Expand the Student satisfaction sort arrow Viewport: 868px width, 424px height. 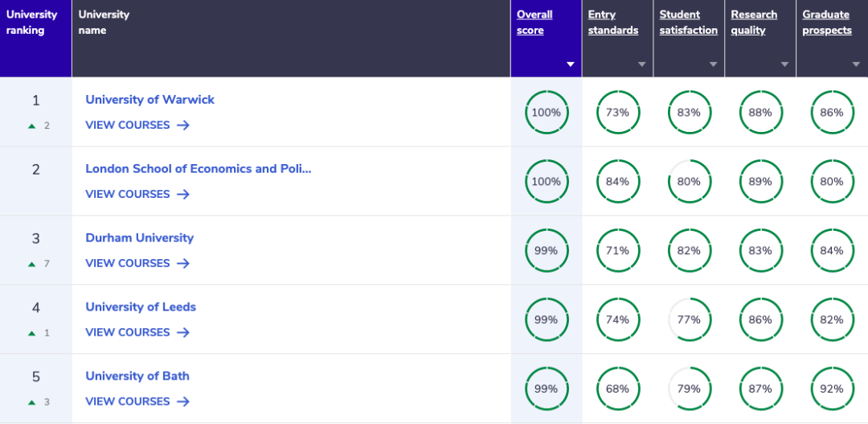pos(714,64)
